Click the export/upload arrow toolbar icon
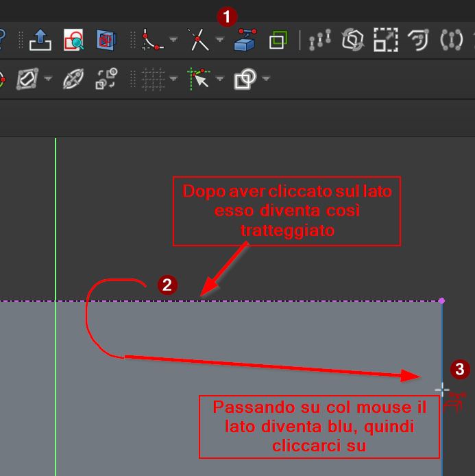 tap(40, 40)
